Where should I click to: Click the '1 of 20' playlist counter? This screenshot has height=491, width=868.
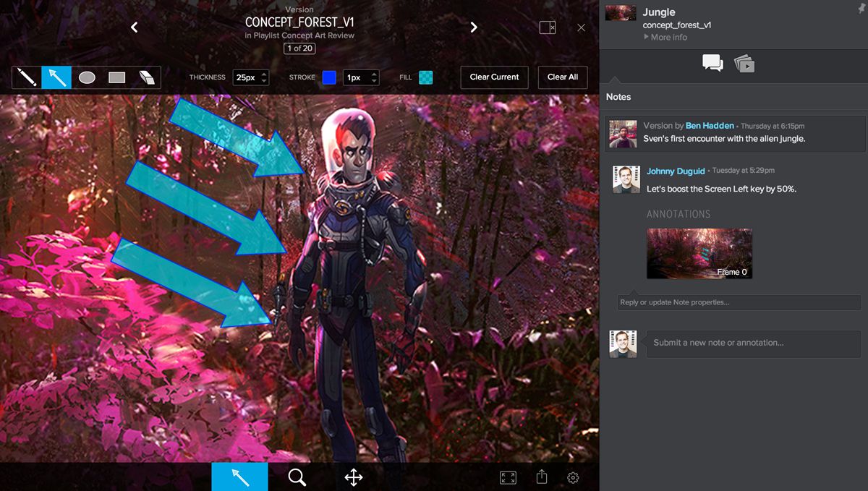(x=299, y=48)
